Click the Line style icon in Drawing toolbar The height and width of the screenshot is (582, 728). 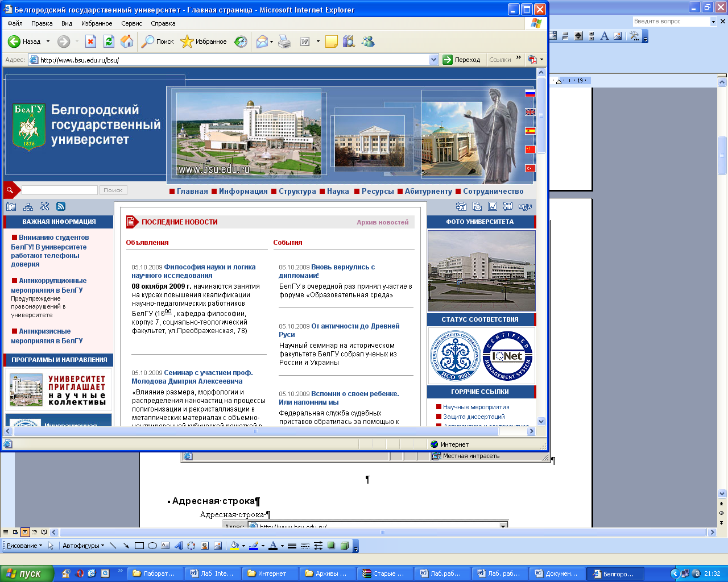tap(292, 546)
